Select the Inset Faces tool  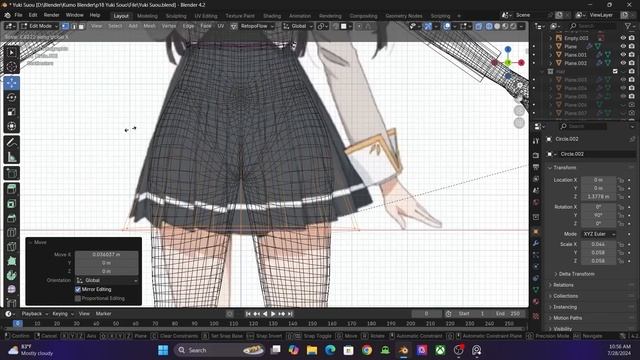(x=11, y=204)
